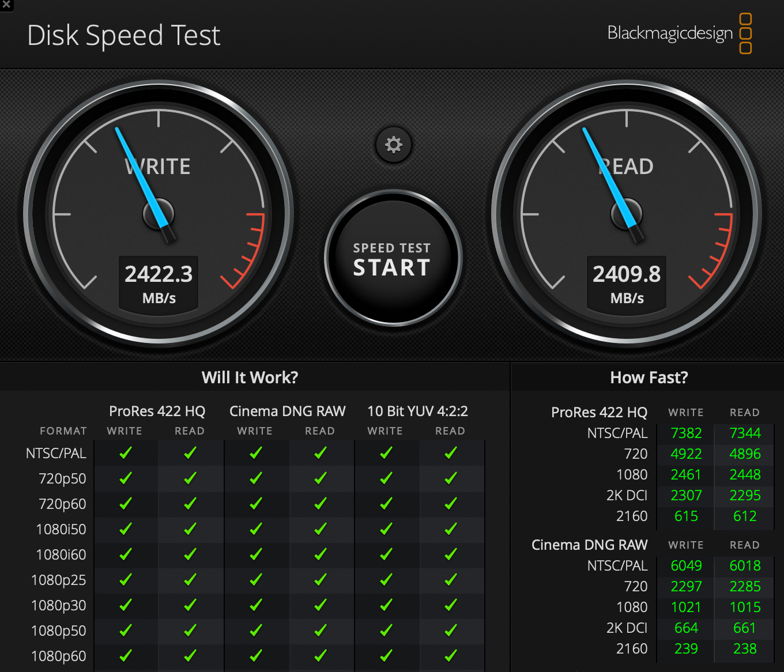Click the ProRes 422 HQ column header in Will It Work
This screenshot has height=672, width=784.
pyautogui.click(x=157, y=411)
